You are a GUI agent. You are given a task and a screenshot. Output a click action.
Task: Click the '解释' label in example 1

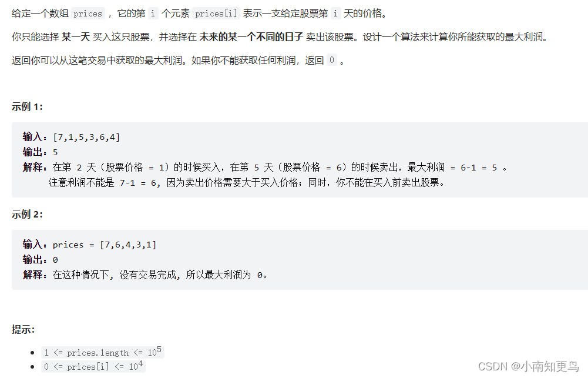(x=32, y=168)
